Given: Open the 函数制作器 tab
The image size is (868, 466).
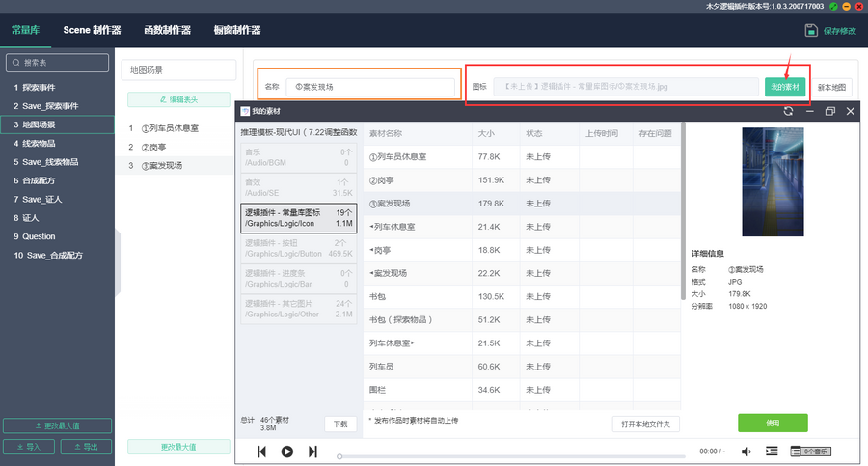Looking at the screenshot, I should 167,30.
